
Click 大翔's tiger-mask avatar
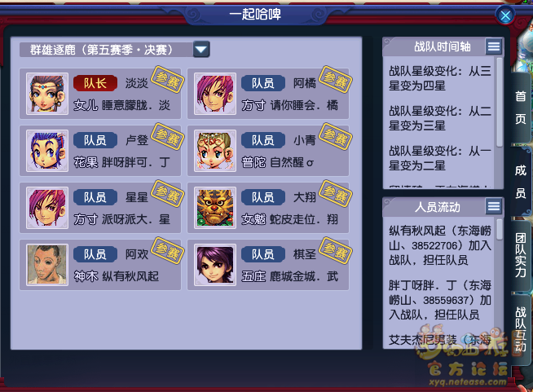pos(215,208)
